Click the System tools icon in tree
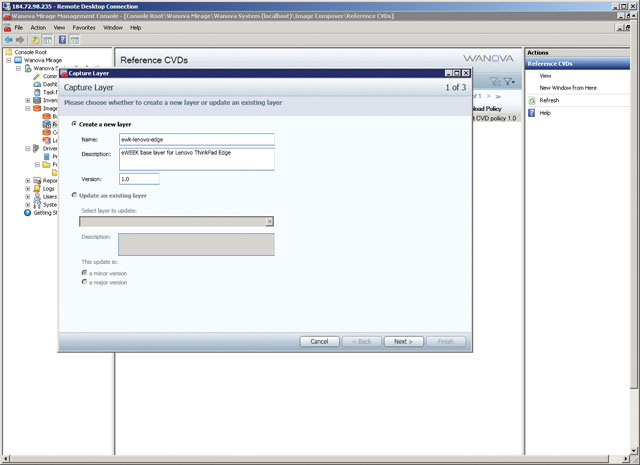The width and height of the screenshot is (640, 465). point(37,205)
